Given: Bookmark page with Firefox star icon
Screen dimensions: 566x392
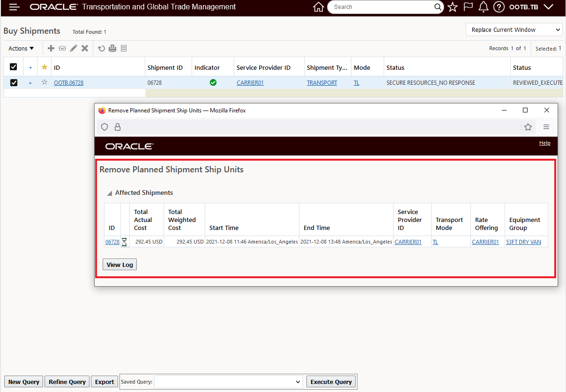Looking at the screenshot, I should pyautogui.click(x=528, y=127).
